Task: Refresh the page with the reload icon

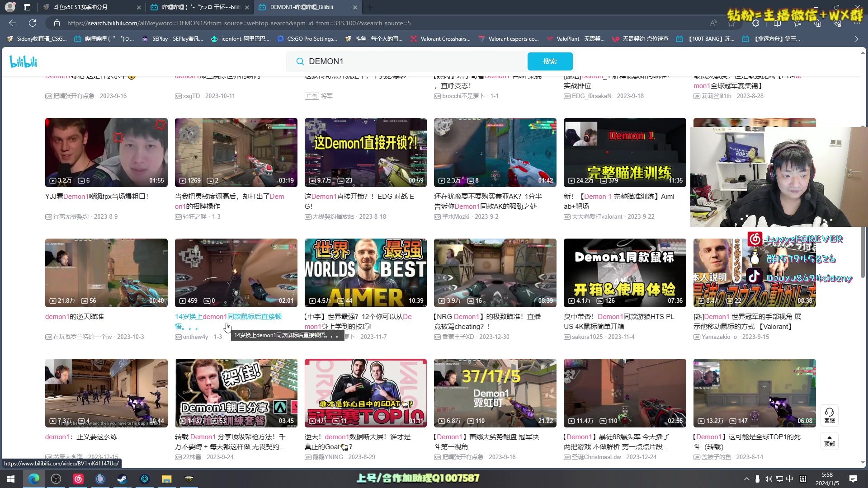Action: 33,23
